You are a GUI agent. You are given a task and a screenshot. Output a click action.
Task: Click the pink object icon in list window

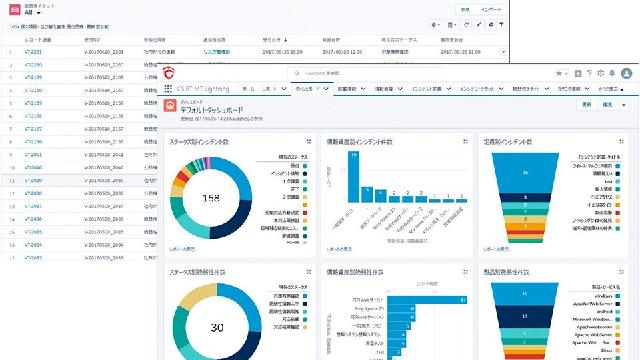[x=15, y=10]
